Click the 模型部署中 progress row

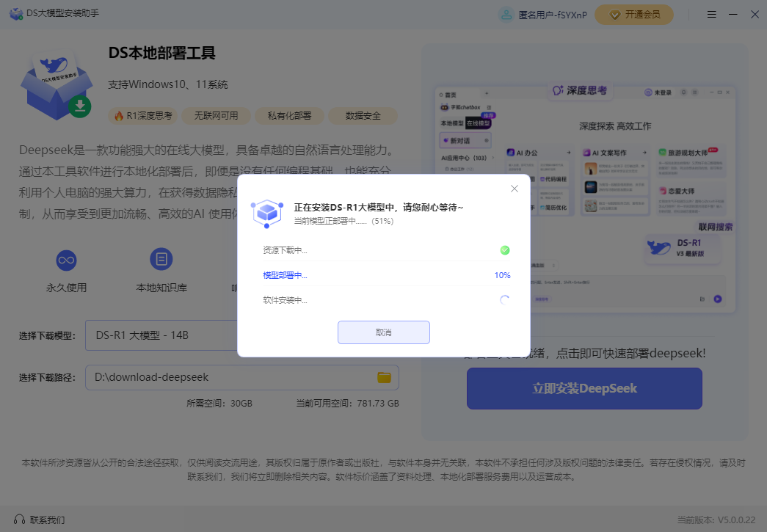[x=385, y=275]
